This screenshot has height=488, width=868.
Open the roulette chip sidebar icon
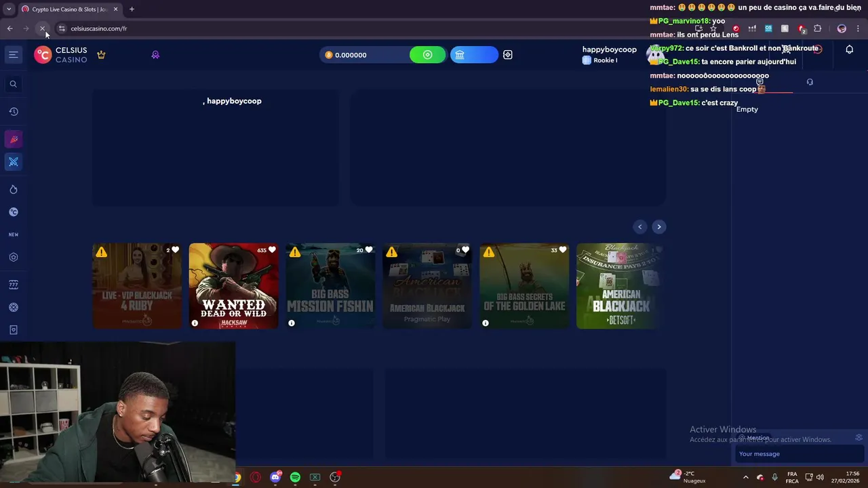coord(13,308)
